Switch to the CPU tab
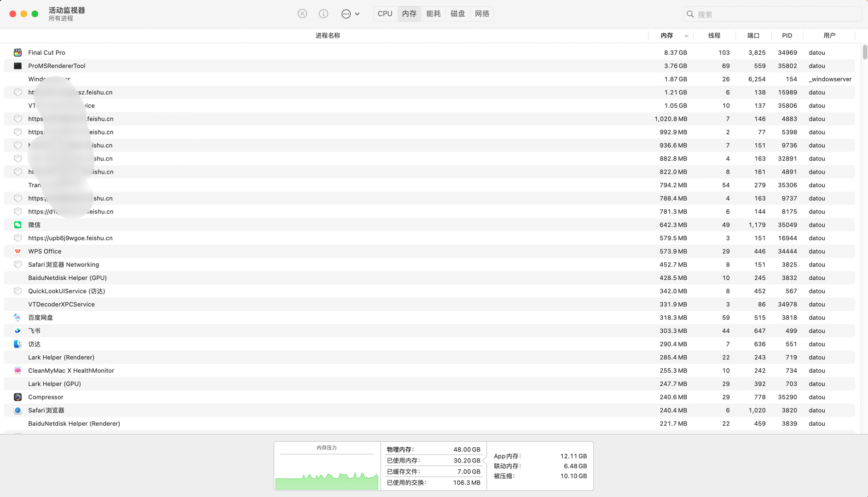 (x=385, y=14)
